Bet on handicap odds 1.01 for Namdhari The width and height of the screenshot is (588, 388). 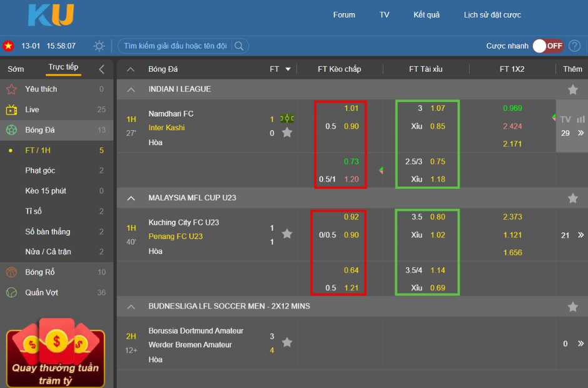coord(352,108)
